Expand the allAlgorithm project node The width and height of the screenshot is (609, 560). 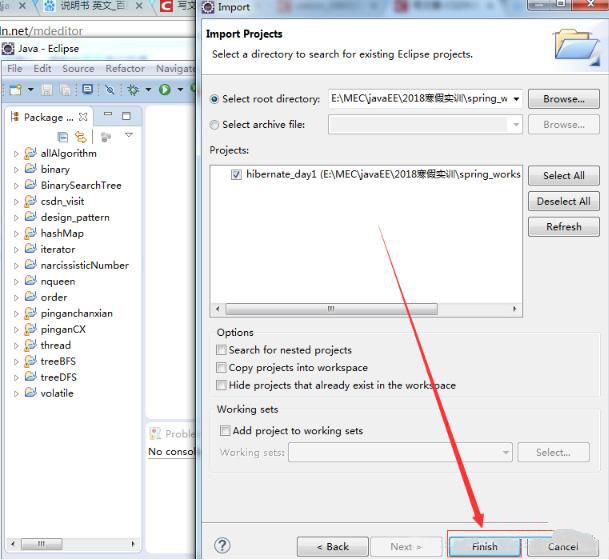(16, 154)
